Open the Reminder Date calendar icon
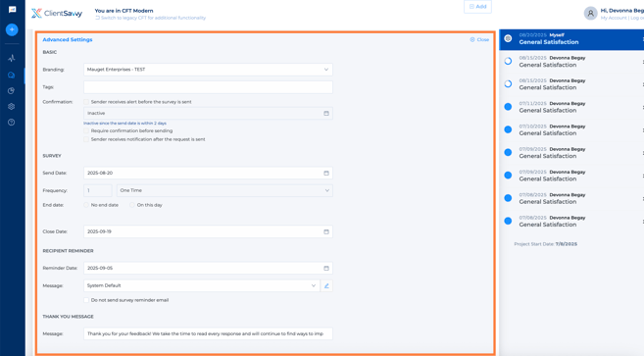The height and width of the screenshot is (356, 644). [x=326, y=268]
